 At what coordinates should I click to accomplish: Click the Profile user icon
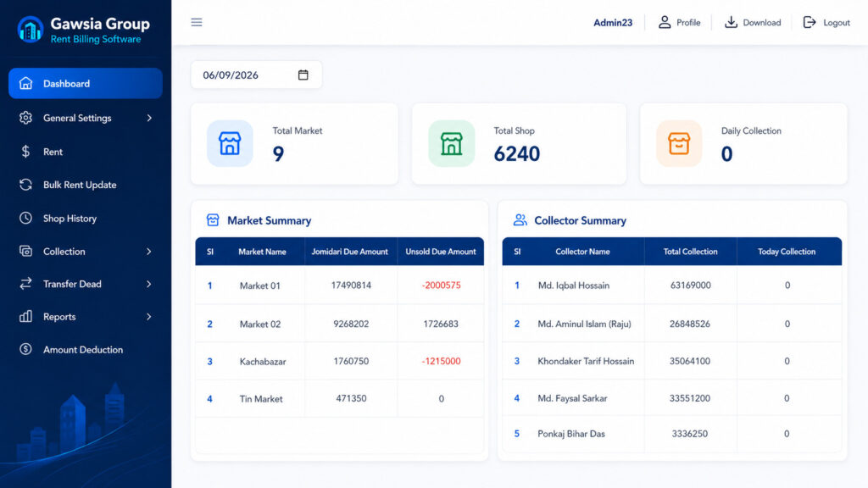665,22
